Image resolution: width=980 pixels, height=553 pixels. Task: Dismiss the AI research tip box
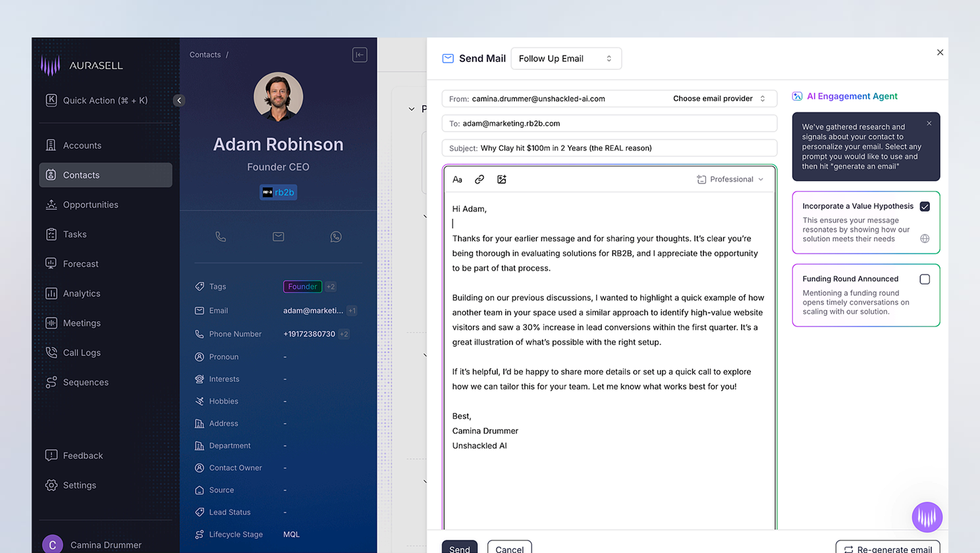point(929,123)
